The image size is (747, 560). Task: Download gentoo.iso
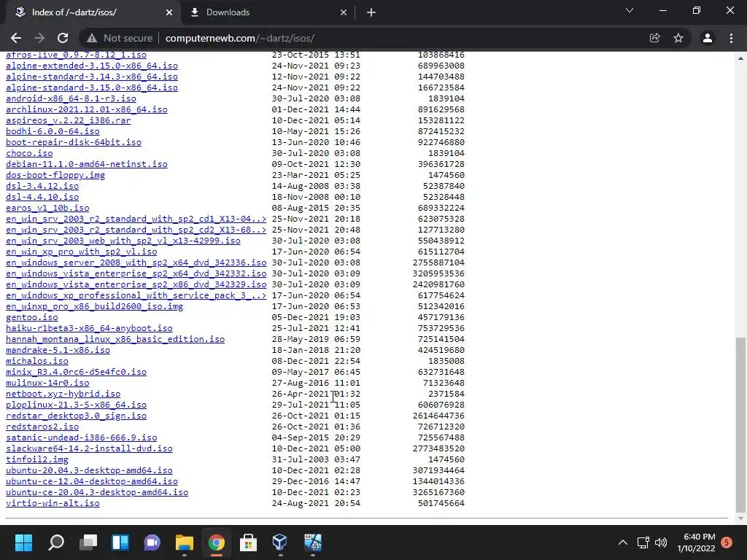[x=32, y=318]
